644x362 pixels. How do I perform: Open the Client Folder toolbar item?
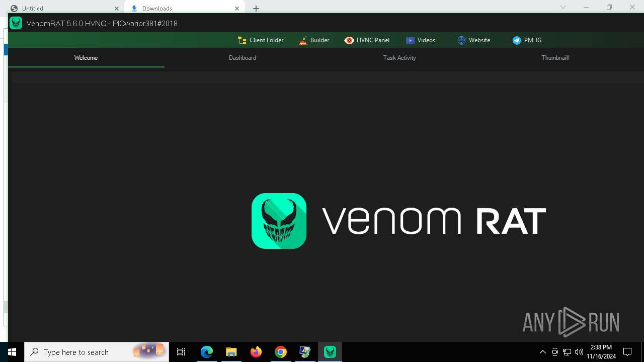pos(260,40)
